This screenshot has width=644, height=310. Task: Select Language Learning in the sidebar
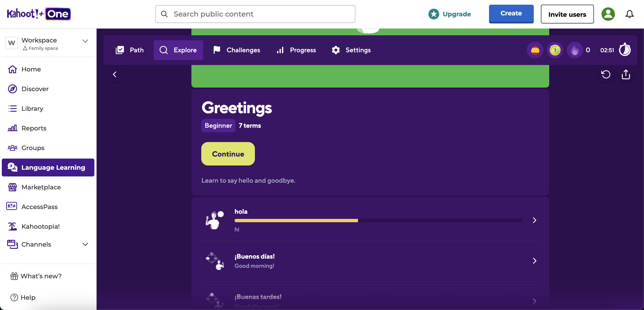(48, 167)
